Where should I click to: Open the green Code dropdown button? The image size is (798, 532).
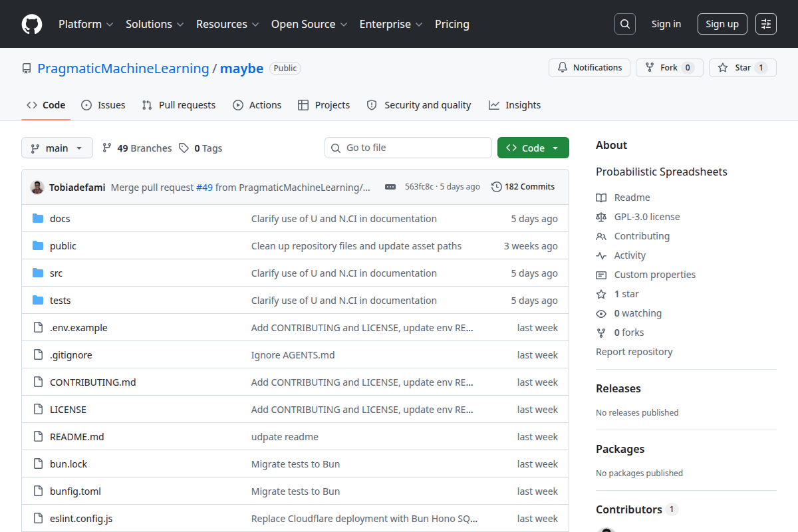tap(533, 148)
